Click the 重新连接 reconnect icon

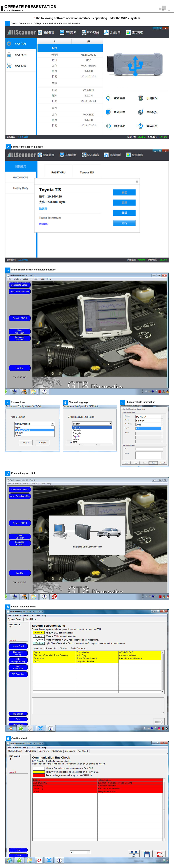[x=108, y=98]
